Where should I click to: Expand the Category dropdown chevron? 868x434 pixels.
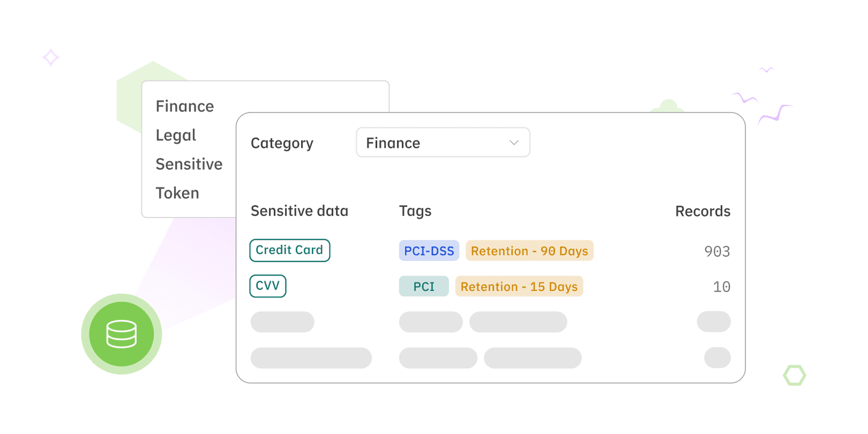tap(514, 143)
